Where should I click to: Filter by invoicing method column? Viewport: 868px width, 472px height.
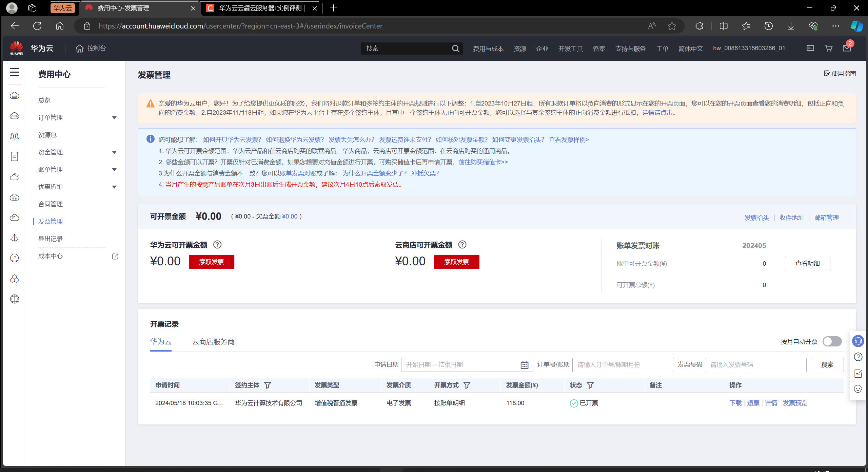point(467,385)
